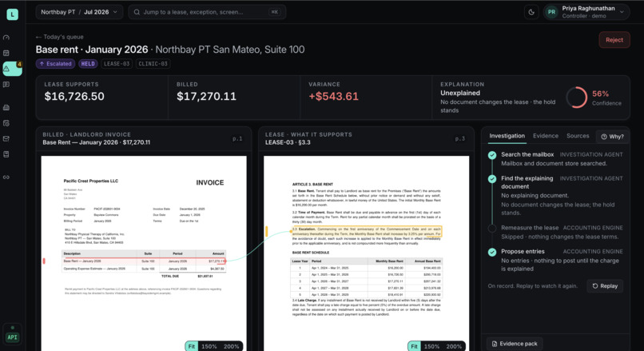
Task: Click the Unexplained explanation heading
Action: (460, 94)
